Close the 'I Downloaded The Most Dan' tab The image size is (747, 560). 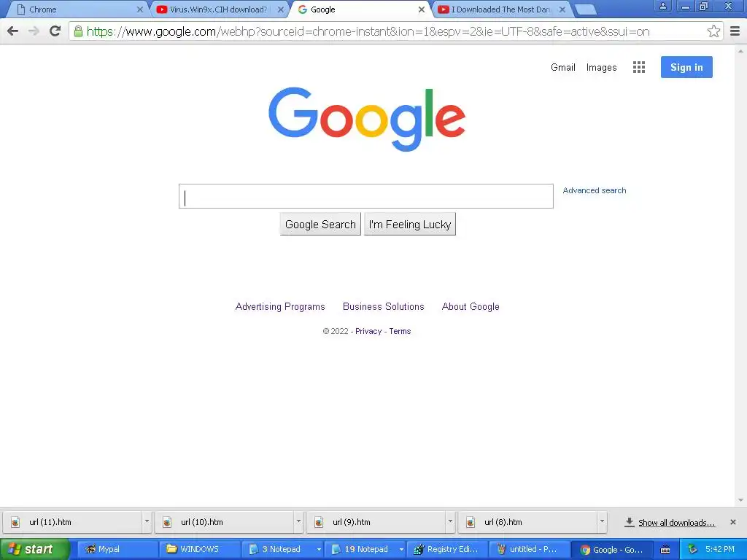(562, 9)
